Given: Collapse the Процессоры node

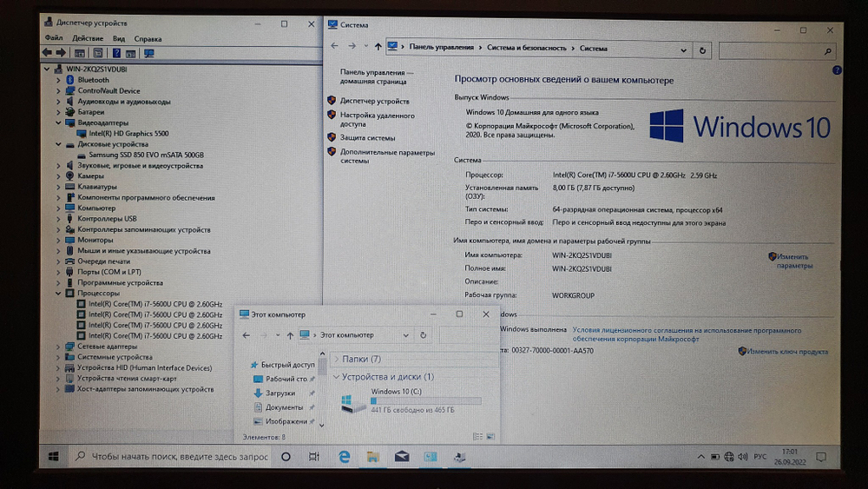Looking at the screenshot, I should (x=58, y=293).
